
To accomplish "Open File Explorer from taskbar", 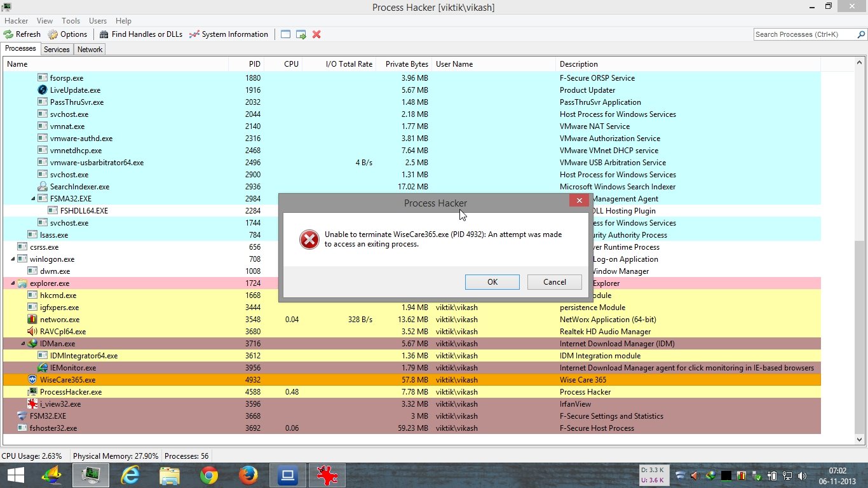I will pyautogui.click(x=170, y=475).
